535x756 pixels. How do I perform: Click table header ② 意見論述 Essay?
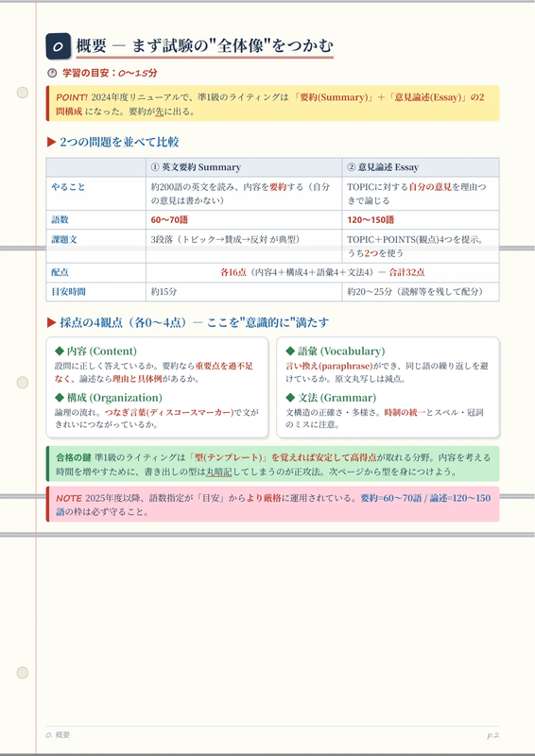pyautogui.click(x=383, y=167)
